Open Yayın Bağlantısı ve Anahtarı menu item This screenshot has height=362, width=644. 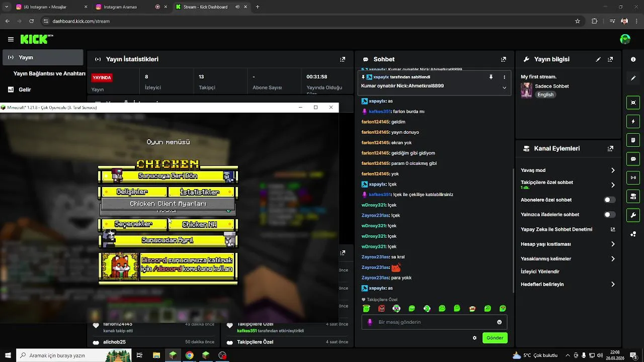click(49, 73)
